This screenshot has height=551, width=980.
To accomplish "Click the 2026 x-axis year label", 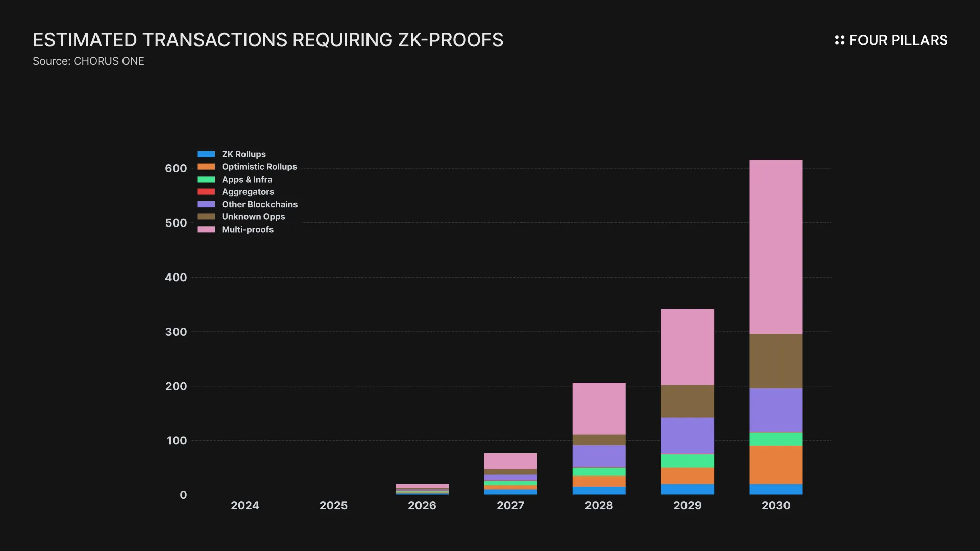I will point(422,505).
